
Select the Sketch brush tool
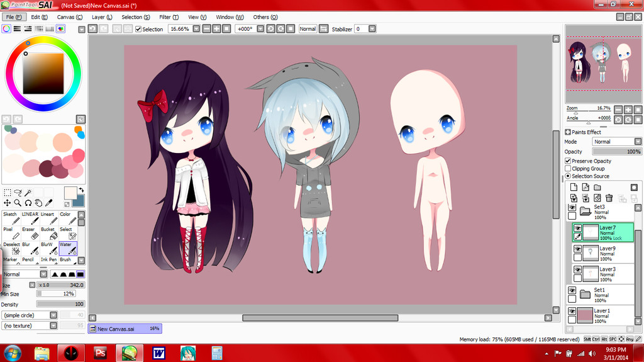pyautogui.click(x=11, y=218)
